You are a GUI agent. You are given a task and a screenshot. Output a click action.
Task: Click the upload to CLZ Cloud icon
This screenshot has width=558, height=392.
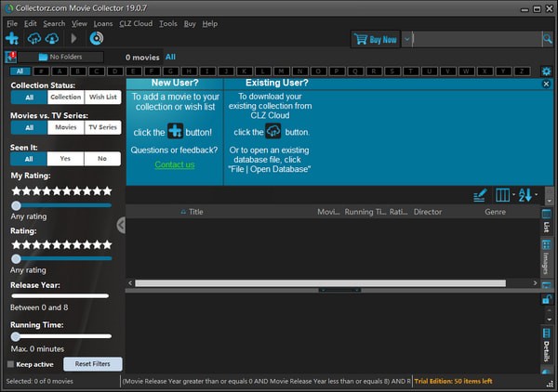click(52, 38)
